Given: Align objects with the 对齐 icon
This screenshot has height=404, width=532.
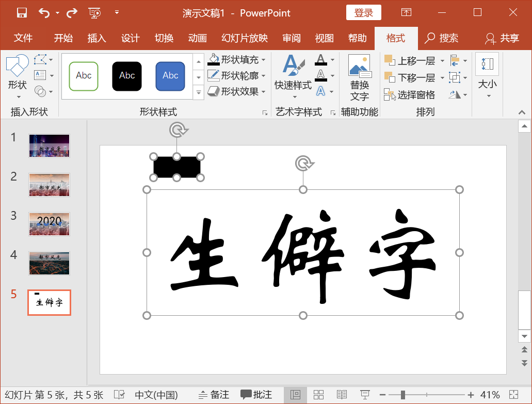Looking at the screenshot, I should click(x=454, y=60).
